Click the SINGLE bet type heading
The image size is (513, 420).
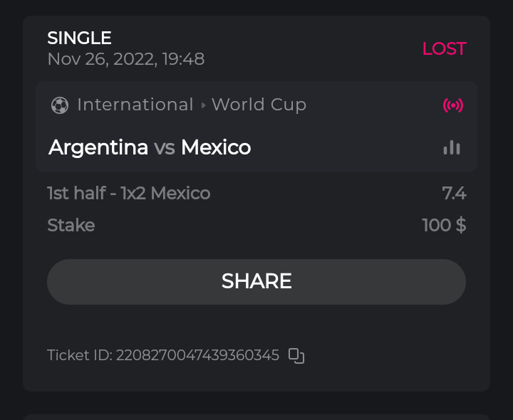pyautogui.click(x=79, y=38)
